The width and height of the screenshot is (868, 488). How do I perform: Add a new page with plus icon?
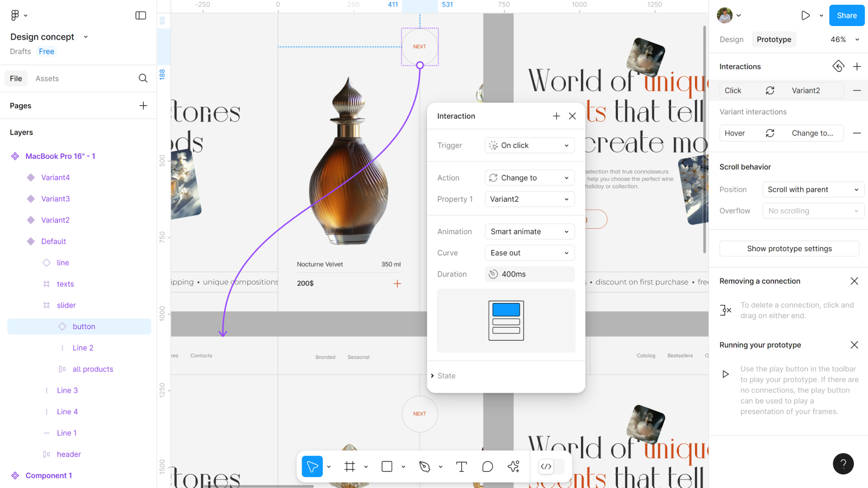pyautogui.click(x=143, y=105)
